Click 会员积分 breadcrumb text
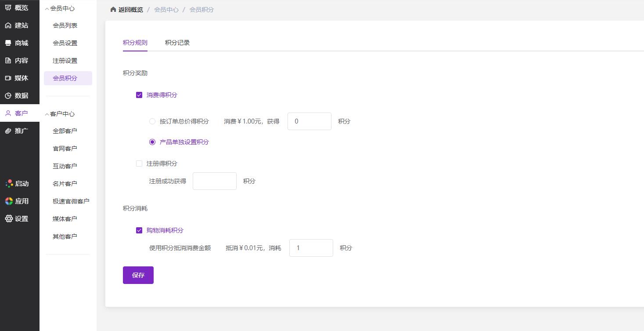 tap(201, 9)
